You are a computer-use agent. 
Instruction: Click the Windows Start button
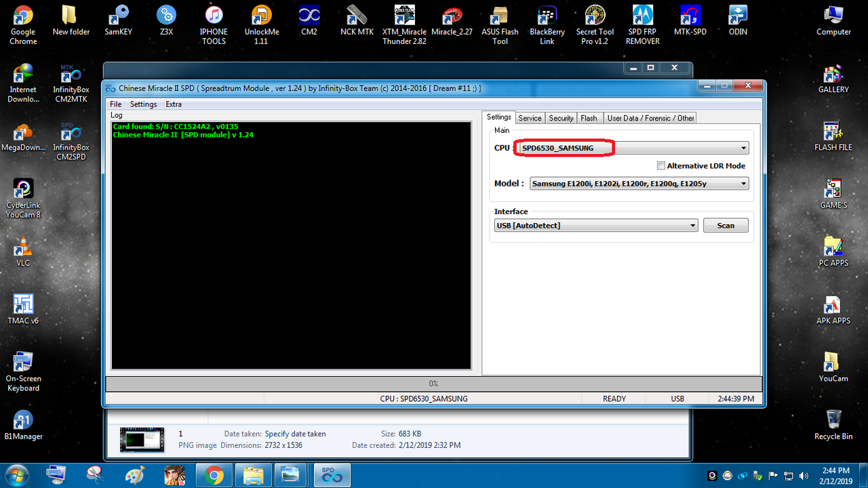click(16, 475)
